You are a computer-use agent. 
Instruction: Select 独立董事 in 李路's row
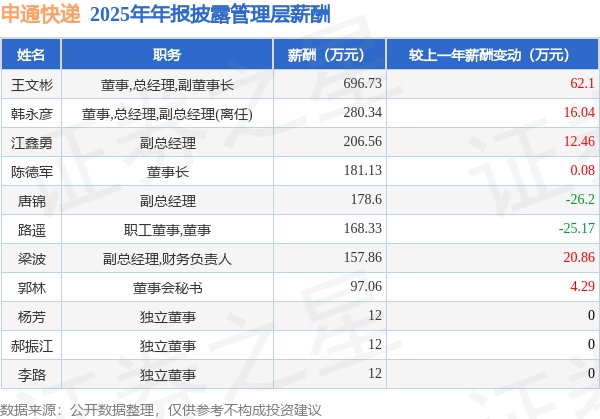point(168,375)
